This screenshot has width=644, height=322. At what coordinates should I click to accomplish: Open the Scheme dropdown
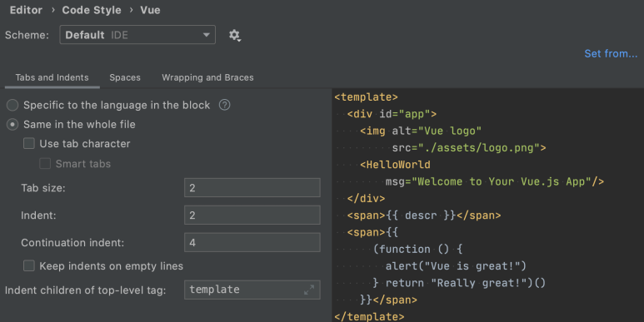point(137,35)
